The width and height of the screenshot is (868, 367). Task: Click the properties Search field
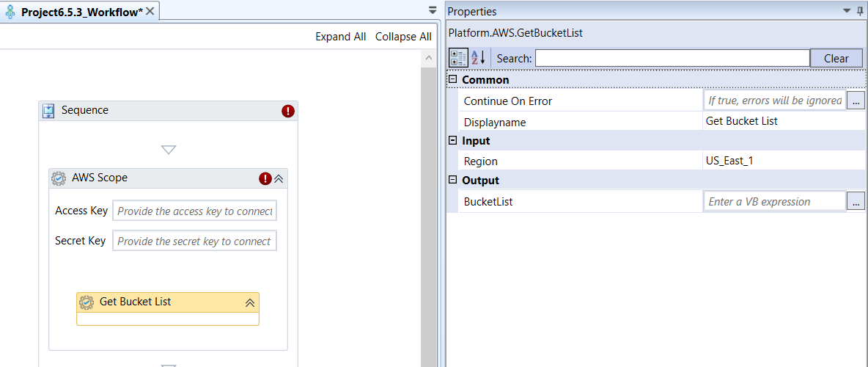pyautogui.click(x=672, y=58)
